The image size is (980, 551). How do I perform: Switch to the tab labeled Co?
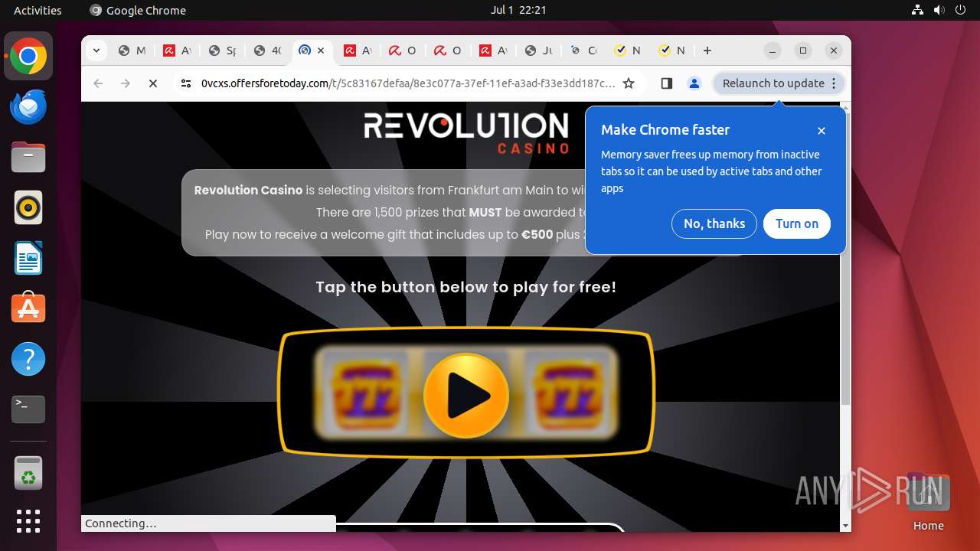583,51
